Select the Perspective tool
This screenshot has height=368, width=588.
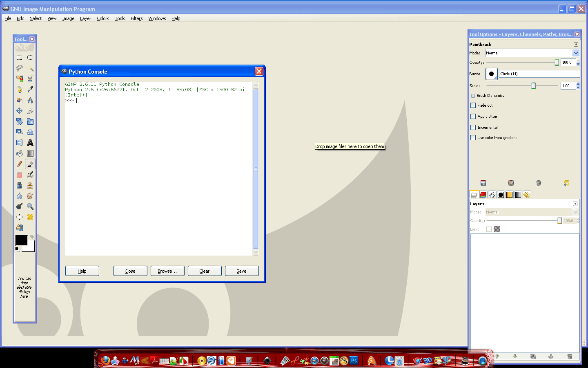point(30,132)
